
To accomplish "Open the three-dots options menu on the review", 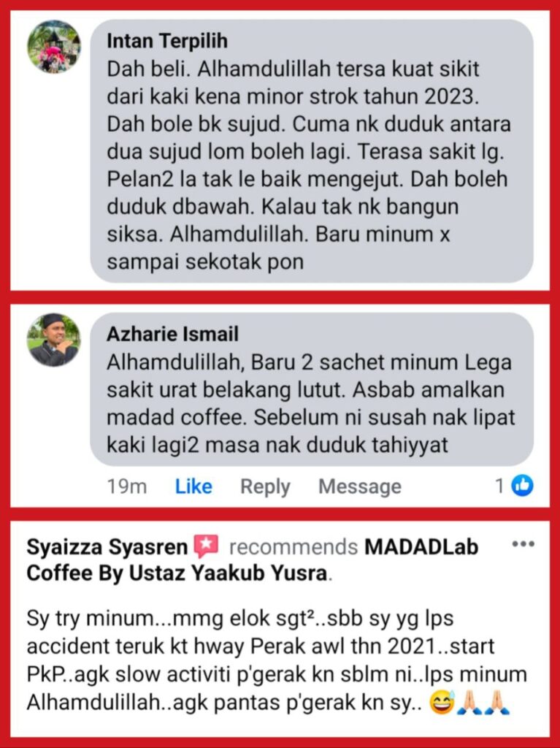I will [523, 543].
